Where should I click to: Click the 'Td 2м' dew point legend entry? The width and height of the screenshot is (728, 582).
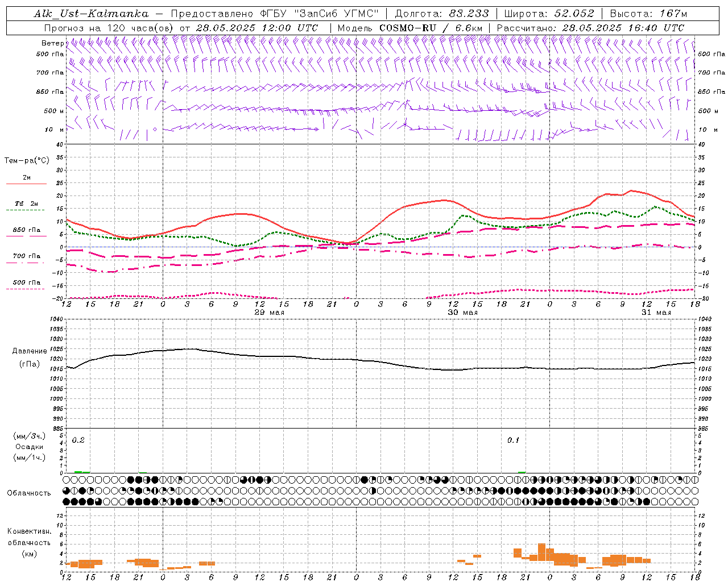click(x=26, y=203)
